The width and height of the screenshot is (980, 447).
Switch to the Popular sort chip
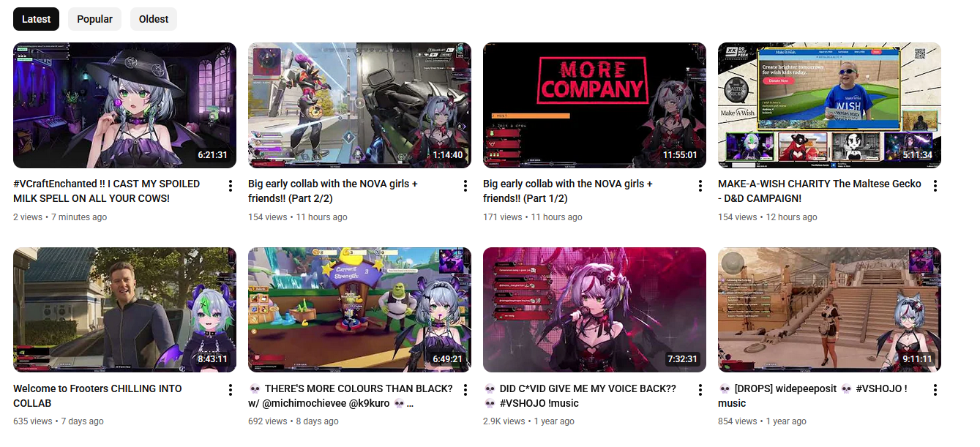coord(94,19)
